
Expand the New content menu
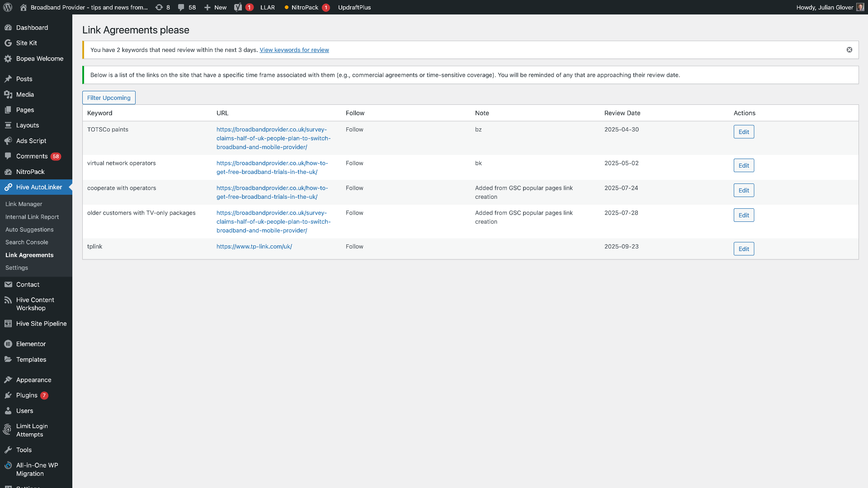[x=215, y=7]
